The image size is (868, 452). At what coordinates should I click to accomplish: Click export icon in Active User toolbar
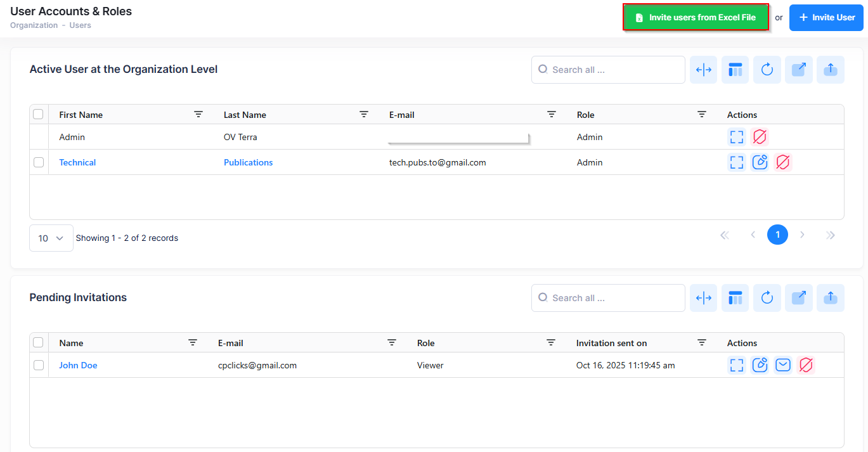point(798,70)
